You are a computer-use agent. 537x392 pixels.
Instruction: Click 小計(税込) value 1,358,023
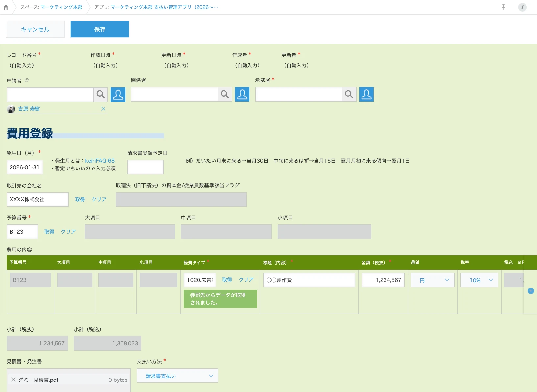(x=107, y=343)
